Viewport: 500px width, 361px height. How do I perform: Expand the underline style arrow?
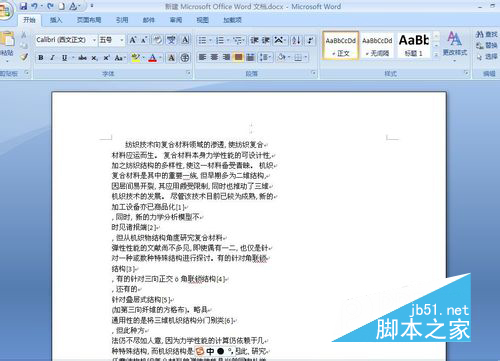[x=73, y=58]
